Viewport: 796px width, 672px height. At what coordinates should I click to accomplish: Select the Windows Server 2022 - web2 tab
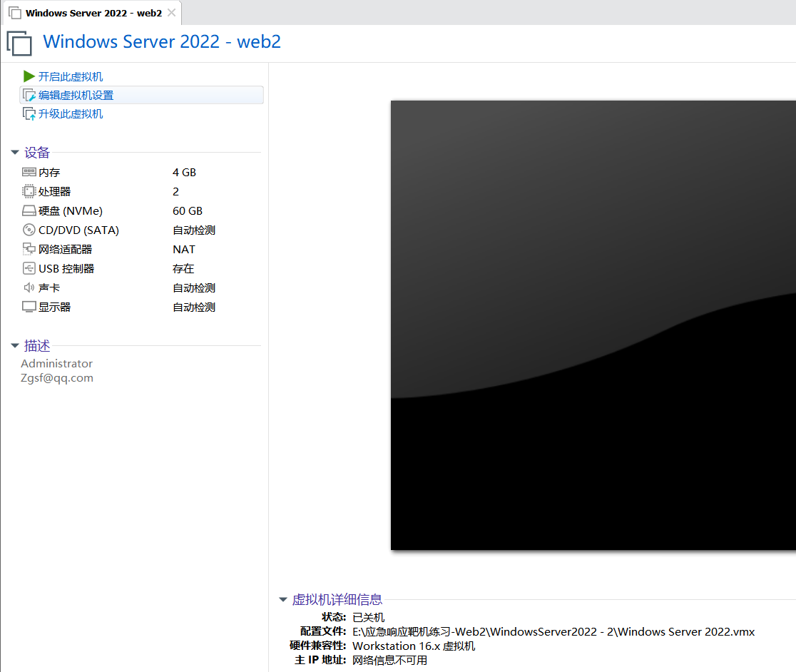(93, 13)
